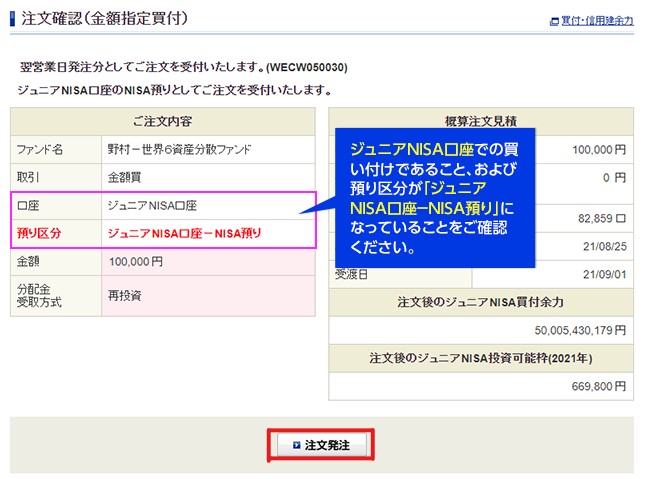This screenshot has height=479, width=652.
Task: Click the 再投資 distribution method value
Action: click(125, 296)
